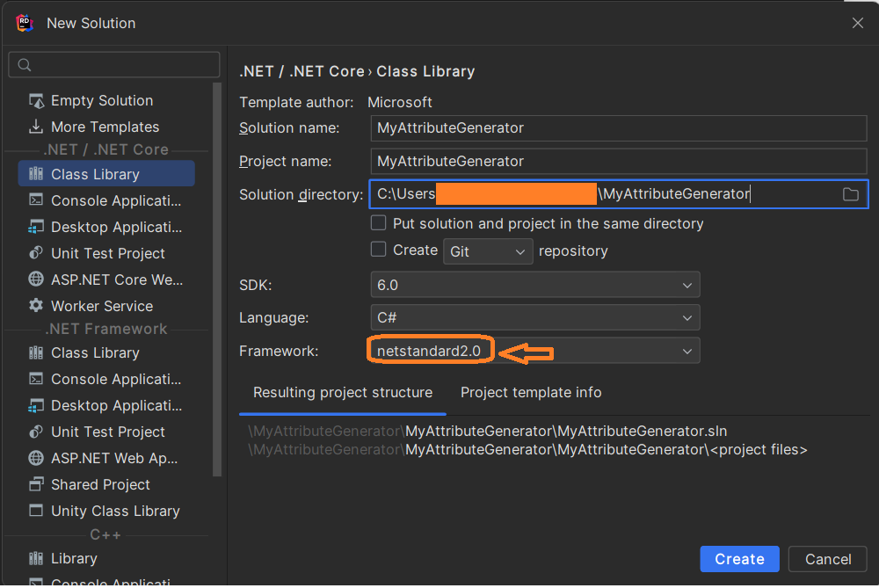Select the C++ Library icon
Screen dimensions: 879x588
click(36, 558)
